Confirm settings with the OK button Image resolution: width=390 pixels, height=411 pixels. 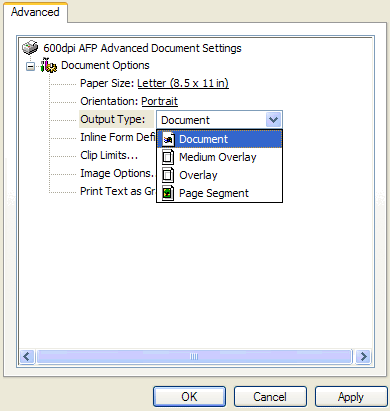tap(189, 397)
